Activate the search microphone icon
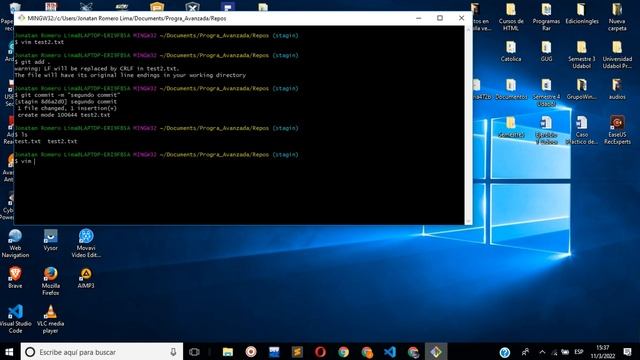640x360 pixels. (x=173, y=352)
